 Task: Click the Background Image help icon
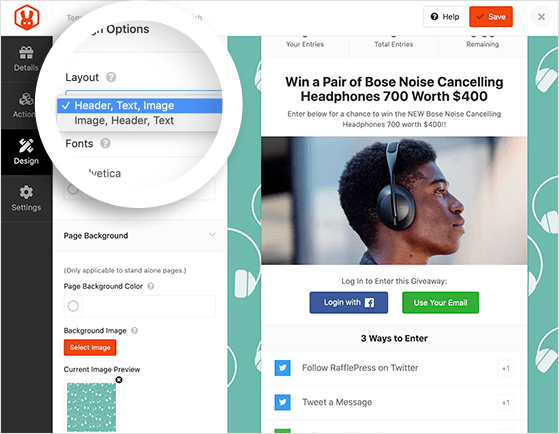point(134,331)
